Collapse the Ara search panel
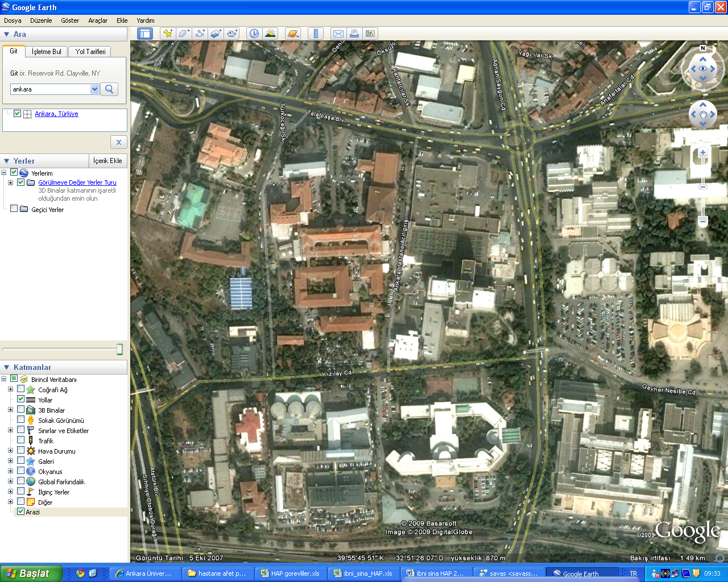The height and width of the screenshot is (582, 728). coord(6,34)
